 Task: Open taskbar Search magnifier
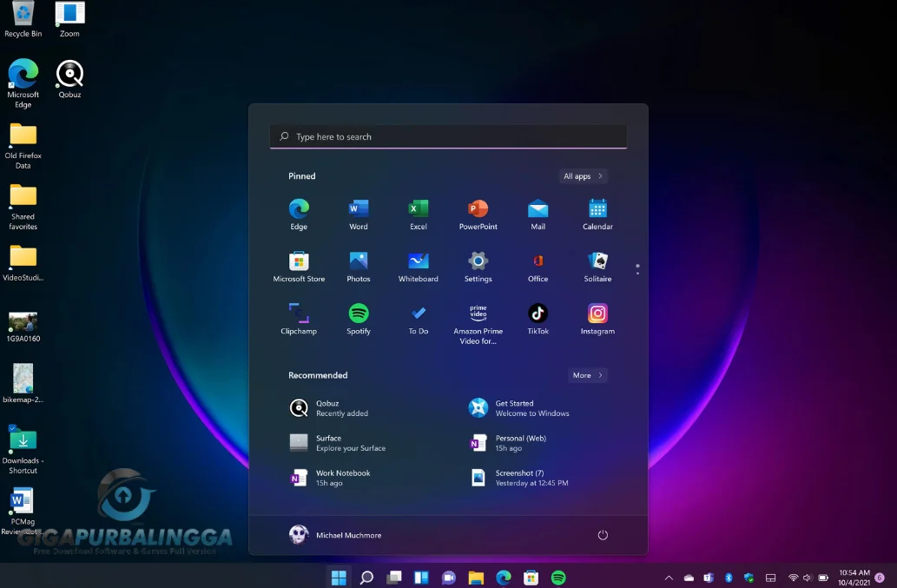tap(366, 578)
